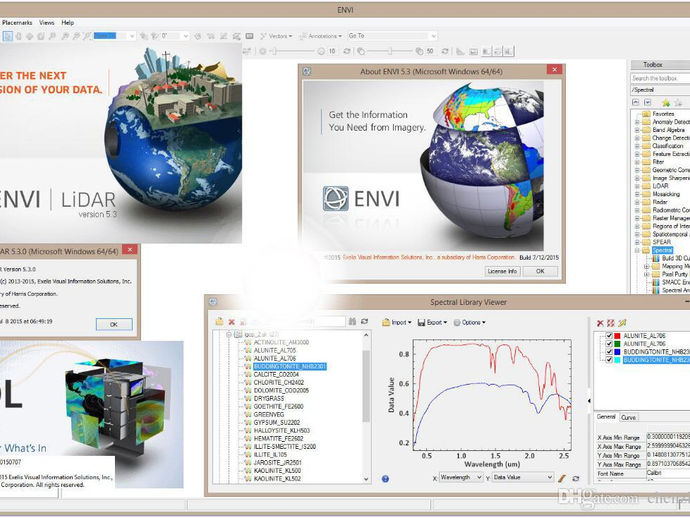
Task: Click the open folder icon in Spectral Library Viewer
Action: tap(219, 322)
